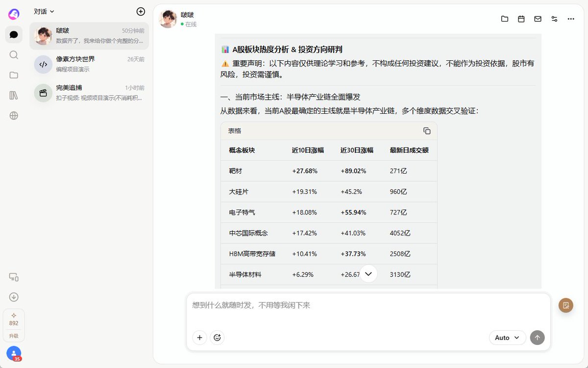Click the 升级 upgrade label
588x368 pixels.
tap(14, 336)
